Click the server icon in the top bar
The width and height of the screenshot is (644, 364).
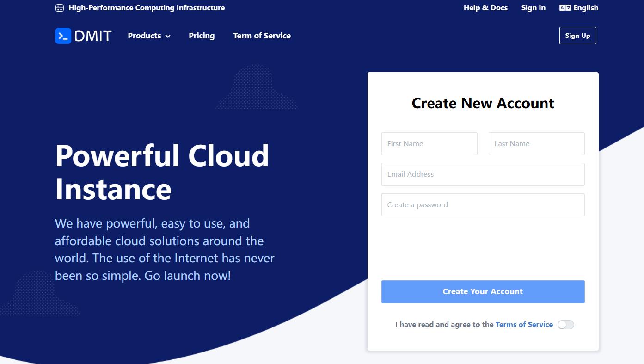point(59,8)
